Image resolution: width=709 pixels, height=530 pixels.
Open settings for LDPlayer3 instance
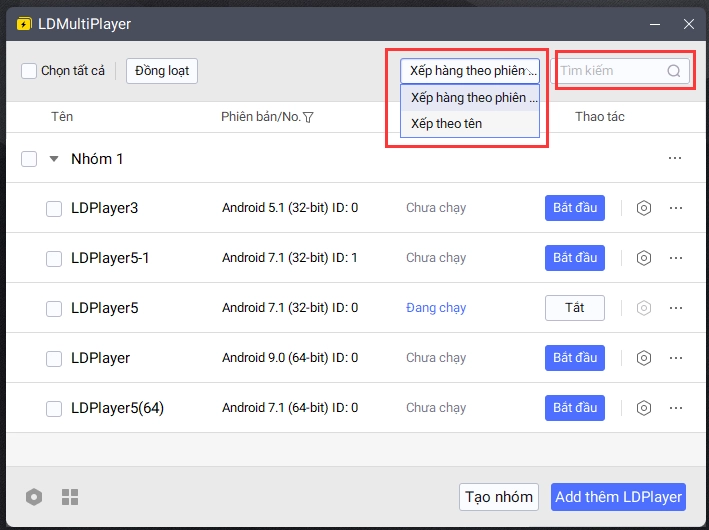(643, 208)
